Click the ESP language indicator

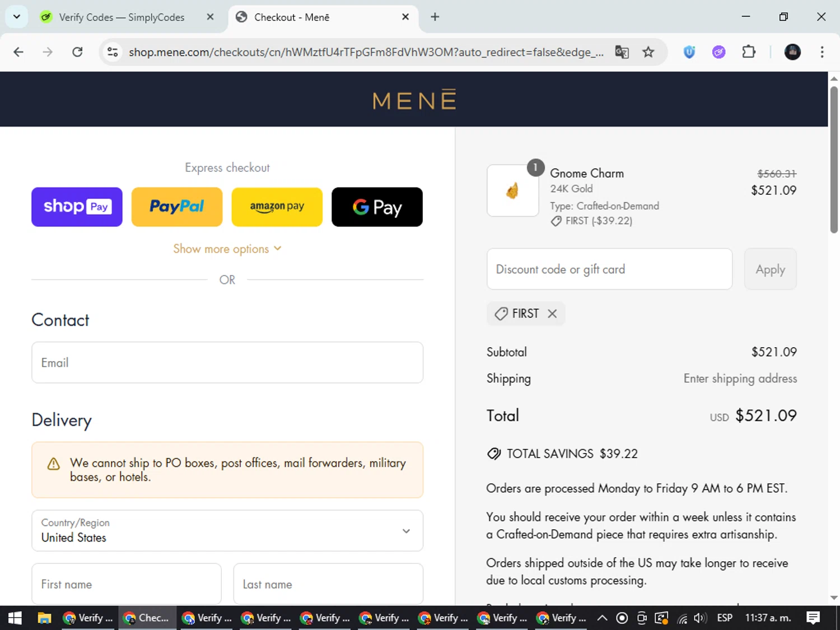tap(725, 618)
